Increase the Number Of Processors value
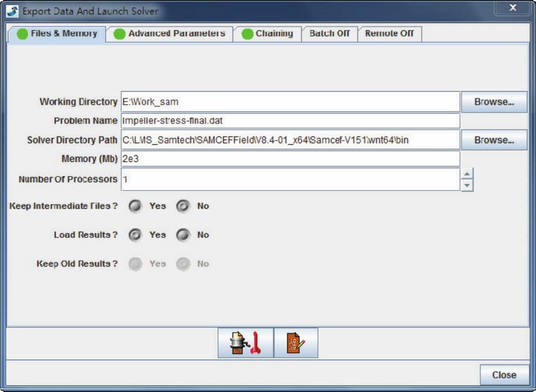The height and width of the screenshot is (392, 536). 467,174
